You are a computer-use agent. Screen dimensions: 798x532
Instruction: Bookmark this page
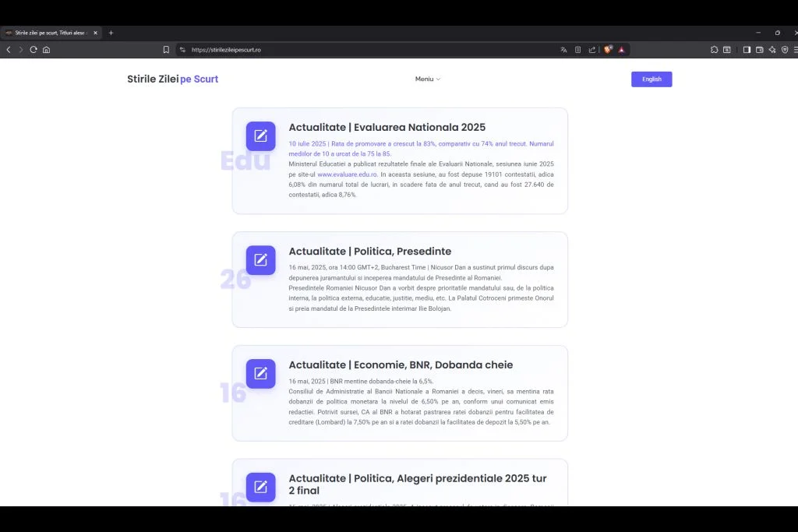point(166,50)
